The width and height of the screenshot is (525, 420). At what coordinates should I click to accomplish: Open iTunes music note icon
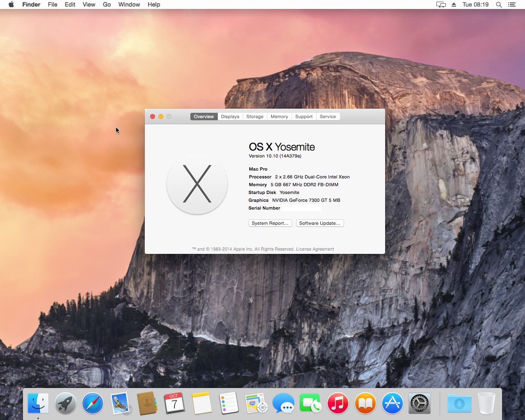click(338, 403)
